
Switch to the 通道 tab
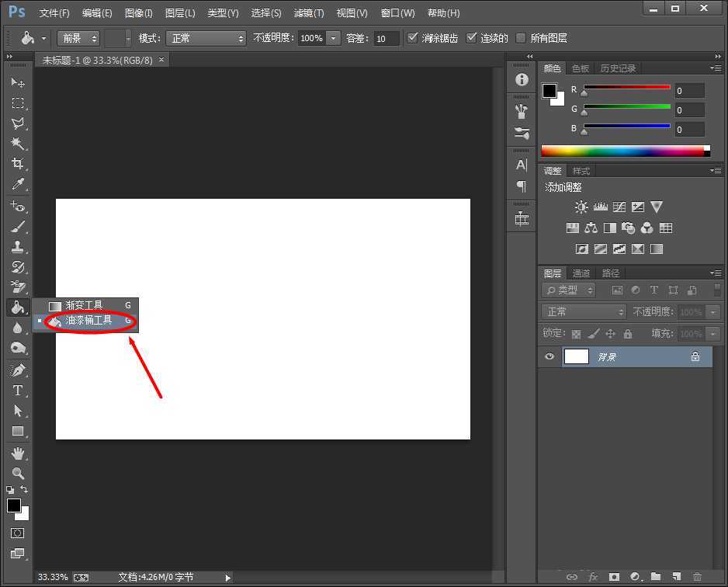[x=581, y=273]
